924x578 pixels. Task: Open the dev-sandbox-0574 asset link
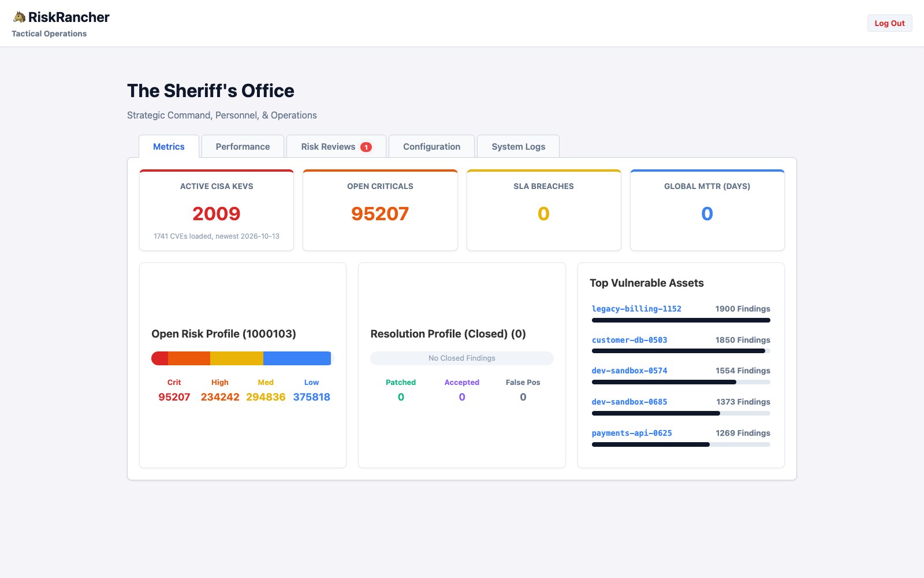pos(629,370)
